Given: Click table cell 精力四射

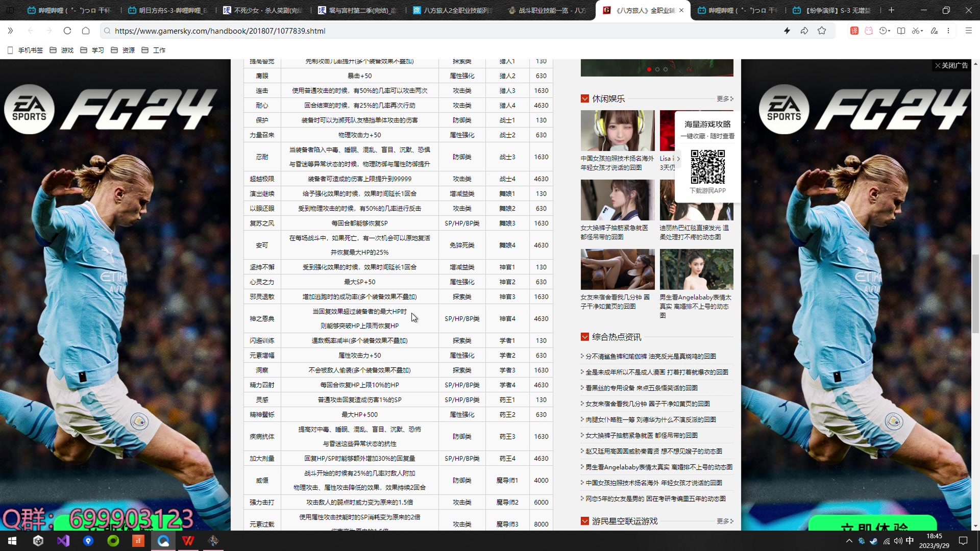Looking at the screenshot, I should pos(262,385).
